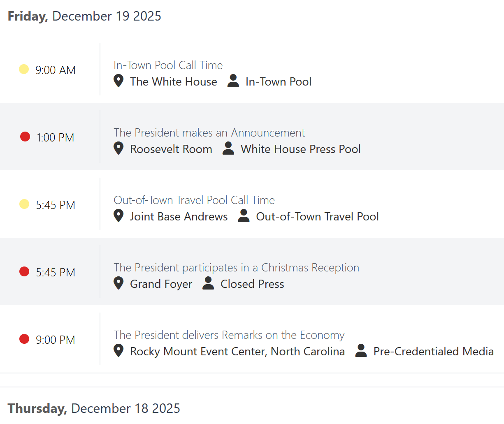The height and width of the screenshot is (424, 504).
Task: Click the location pin beside Roosevelt Room
Action: coord(118,148)
